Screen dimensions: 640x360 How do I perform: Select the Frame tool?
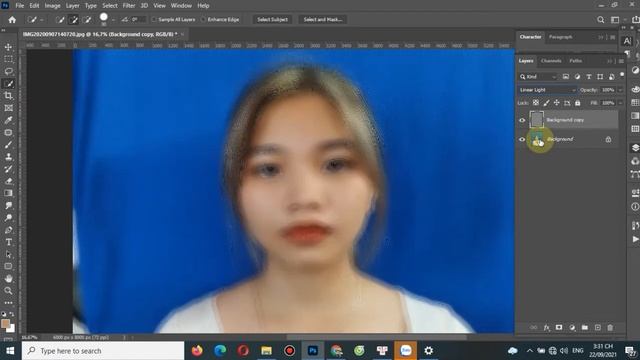[x=8, y=108]
